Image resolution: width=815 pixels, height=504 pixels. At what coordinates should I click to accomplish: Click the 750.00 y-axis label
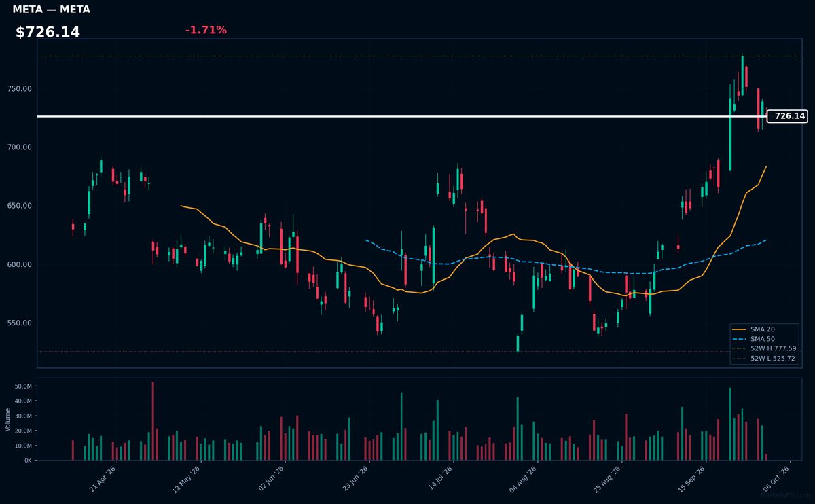coord(20,89)
